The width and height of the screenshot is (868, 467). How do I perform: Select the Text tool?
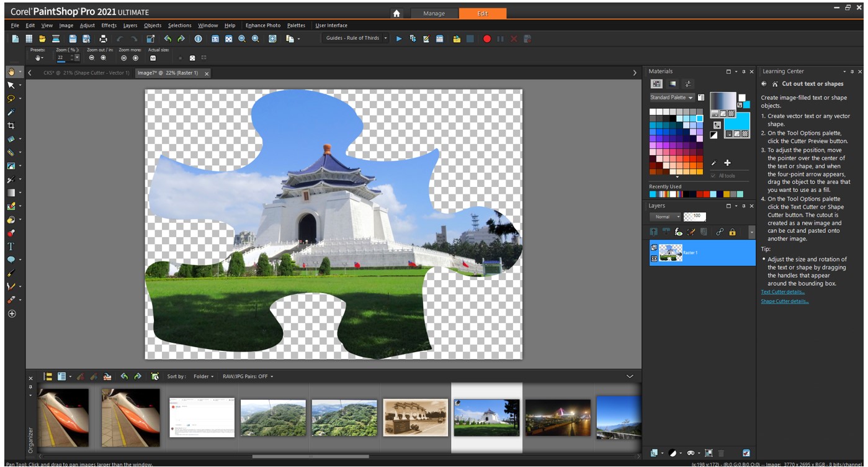(11, 247)
